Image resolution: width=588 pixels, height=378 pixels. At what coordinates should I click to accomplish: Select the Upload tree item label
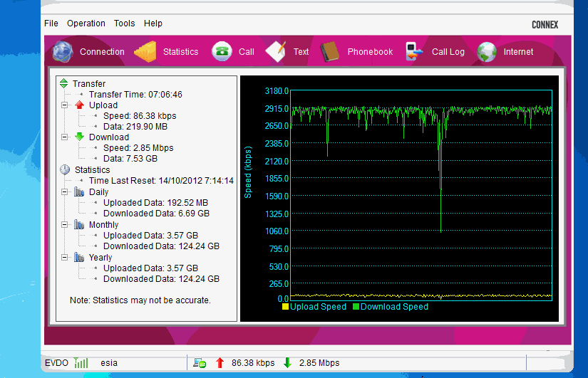click(x=103, y=105)
